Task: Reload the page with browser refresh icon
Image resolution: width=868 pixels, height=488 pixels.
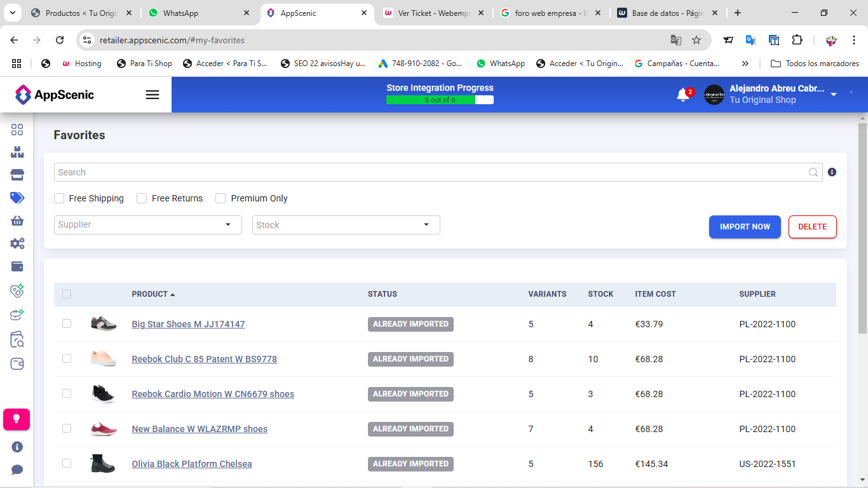Action: [60, 40]
